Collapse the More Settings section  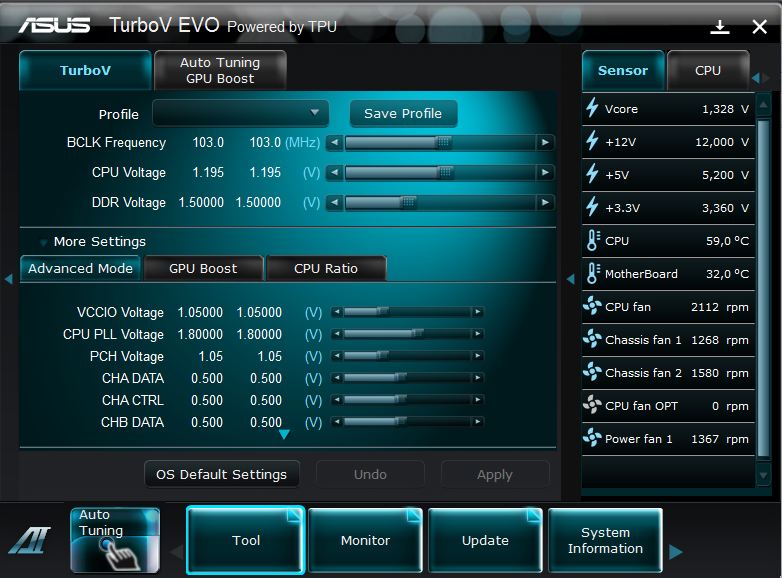pyautogui.click(x=44, y=242)
